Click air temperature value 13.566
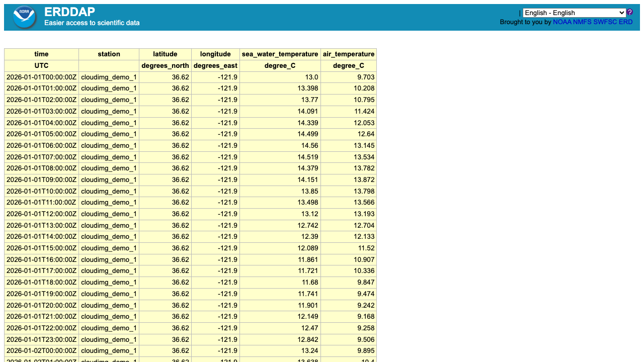The image size is (644, 362). tap(349, 203)
